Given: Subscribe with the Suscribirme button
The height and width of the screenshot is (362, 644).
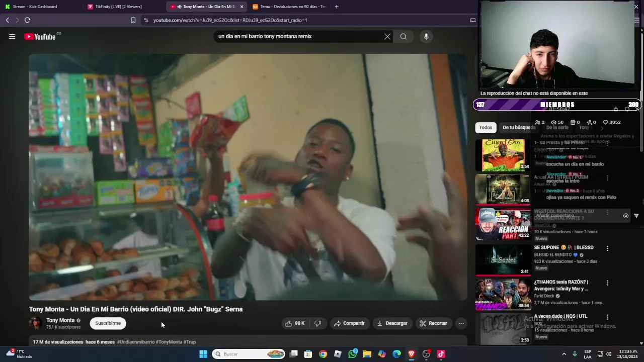Looking at the screenshot, I should coord(108,323).
